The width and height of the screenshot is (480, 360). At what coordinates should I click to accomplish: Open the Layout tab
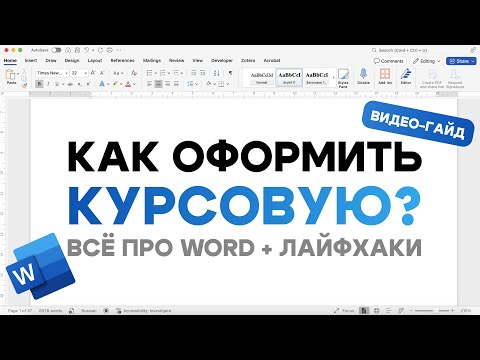coord(95,61)
